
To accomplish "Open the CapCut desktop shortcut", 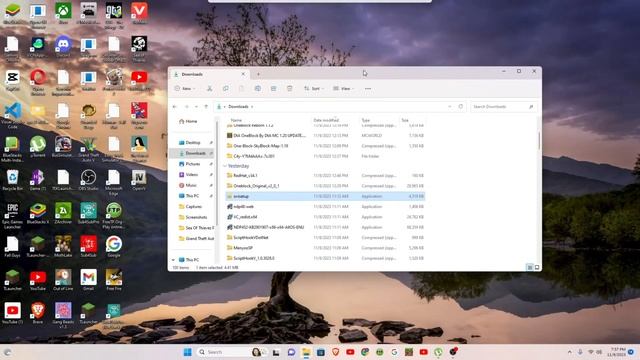I will [x=13, y=80].
